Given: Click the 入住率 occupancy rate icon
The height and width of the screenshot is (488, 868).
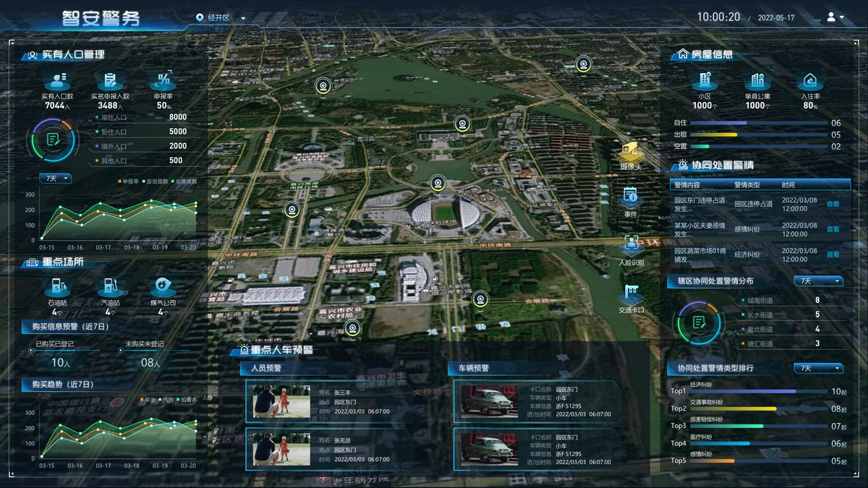Looking at the screenshot, I should (x=810, y=80).
